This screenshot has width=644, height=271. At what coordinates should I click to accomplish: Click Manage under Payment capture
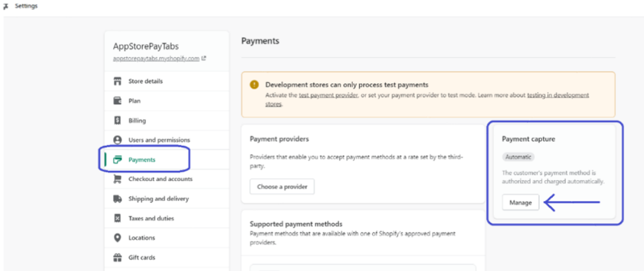click(x=521, y=202)
